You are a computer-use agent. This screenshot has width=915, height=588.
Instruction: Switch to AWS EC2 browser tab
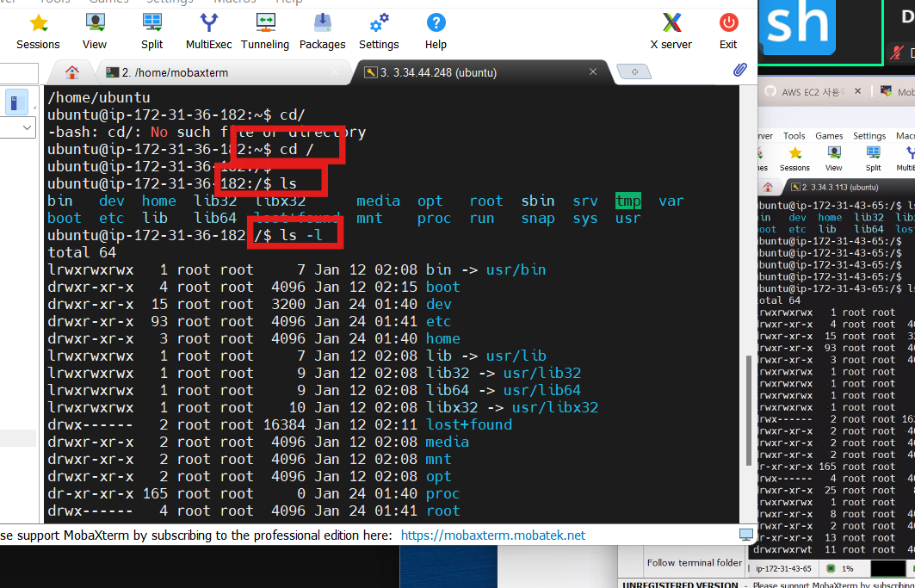click(813, 91)
